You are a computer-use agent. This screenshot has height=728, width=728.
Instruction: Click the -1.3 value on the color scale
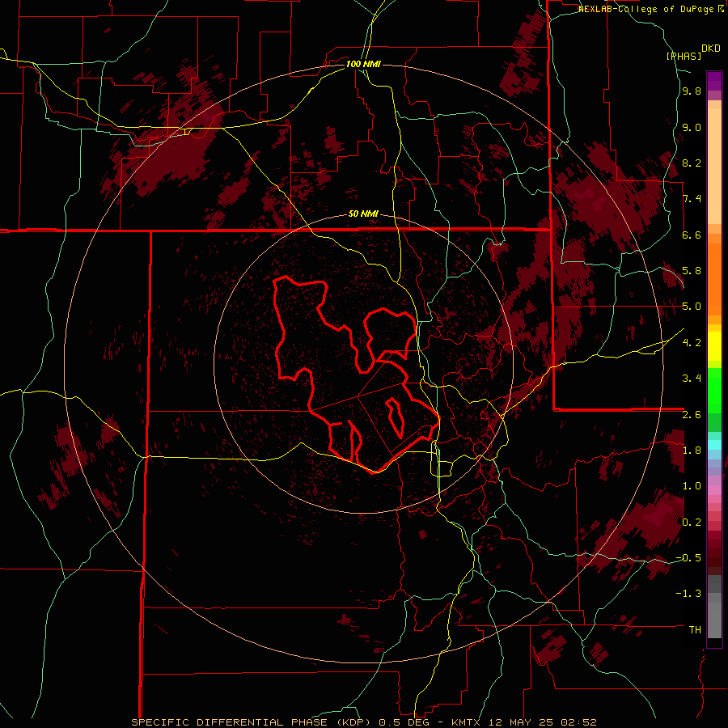[688, 594]
